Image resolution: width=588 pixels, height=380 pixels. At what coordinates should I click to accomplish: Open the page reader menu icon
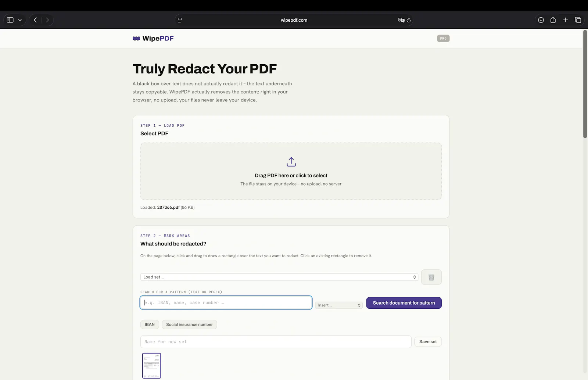(x=180, y=20)
